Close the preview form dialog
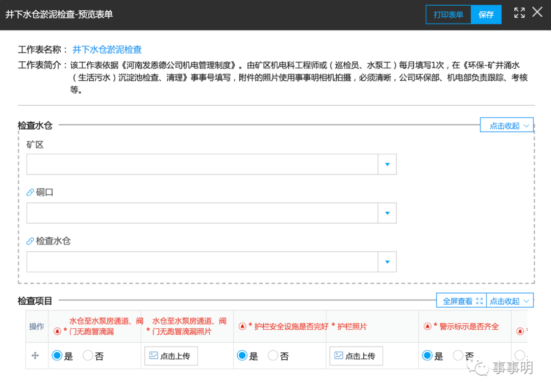Image resolution: width=551 pixels, height=392 pixels. pyautogui.click(x=537, y=12)
